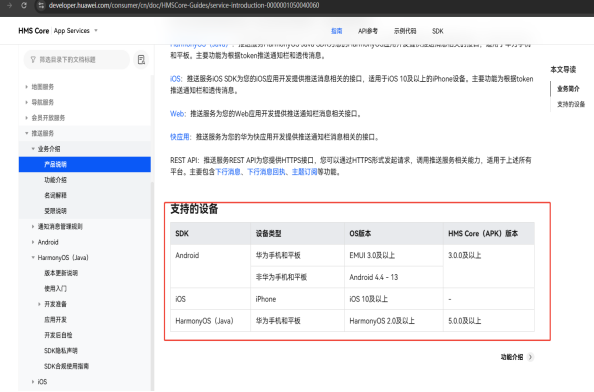The image size is (594, 392).
Task: Open 使用入门 in the sidebar
Action: click(x=55, y=289)
